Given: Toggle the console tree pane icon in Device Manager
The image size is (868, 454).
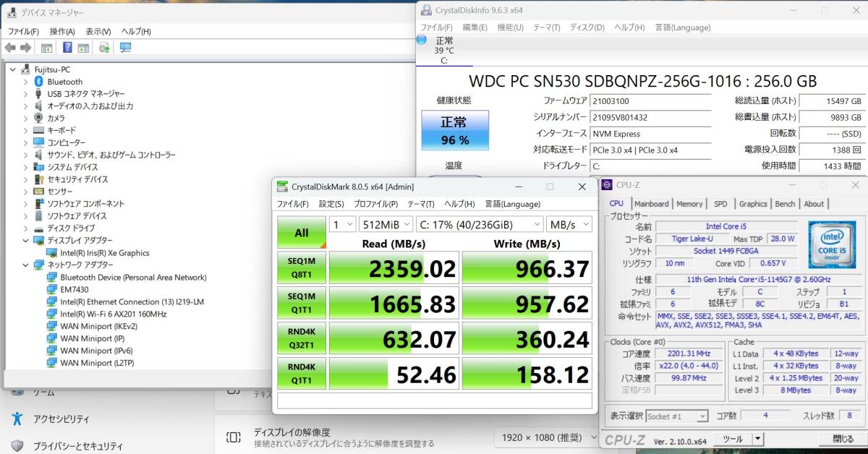Looking at the screenshot, I should click(x=46, y=48).
